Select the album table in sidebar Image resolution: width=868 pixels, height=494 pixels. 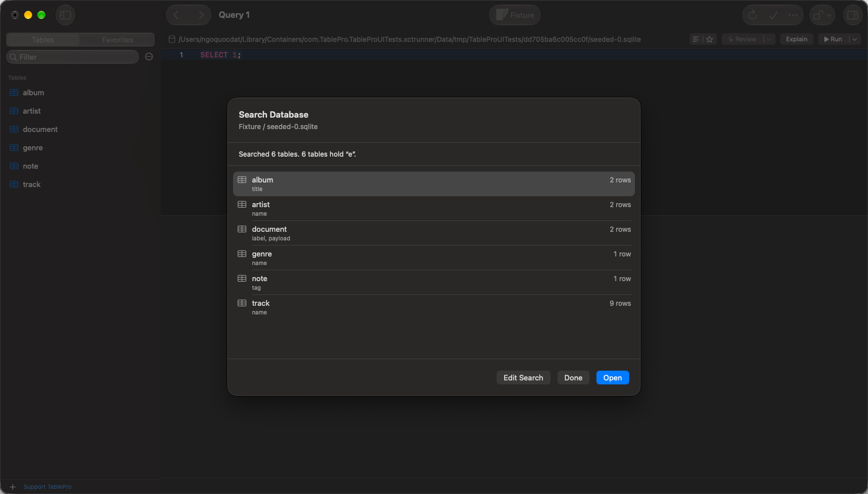point(80,93)
